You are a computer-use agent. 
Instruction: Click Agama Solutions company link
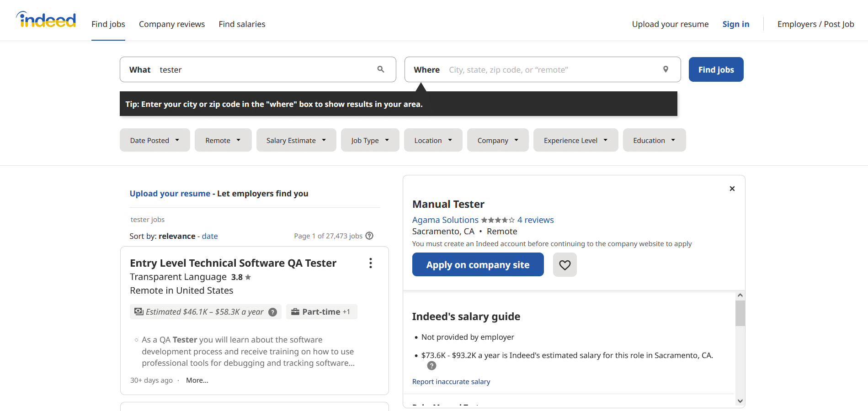[446, 220]
